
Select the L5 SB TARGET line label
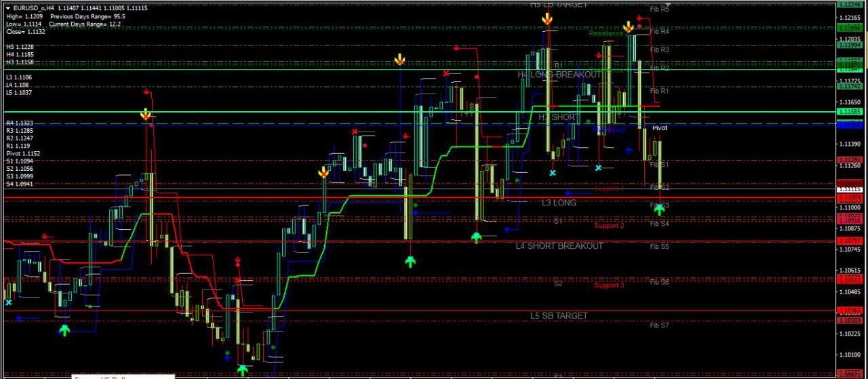pyautogui.click(x=559, y=316)
